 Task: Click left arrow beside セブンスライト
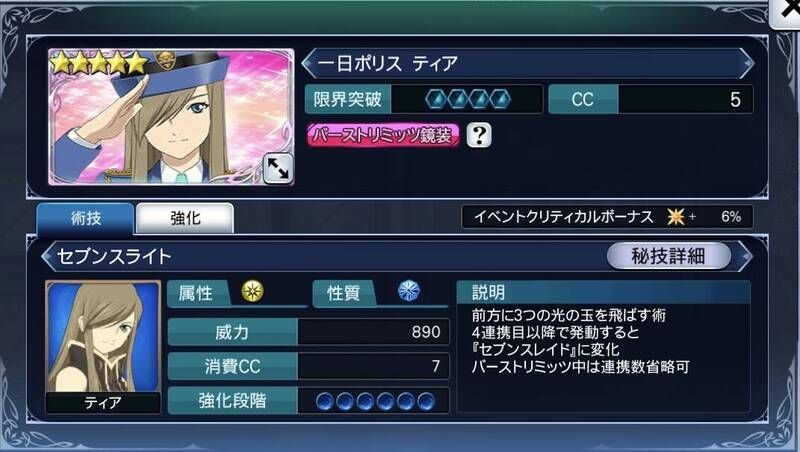tap(48, 256)
